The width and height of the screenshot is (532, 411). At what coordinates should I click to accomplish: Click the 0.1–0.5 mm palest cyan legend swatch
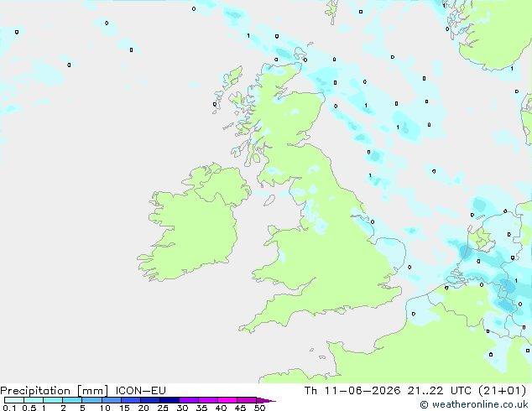point(14,400)
